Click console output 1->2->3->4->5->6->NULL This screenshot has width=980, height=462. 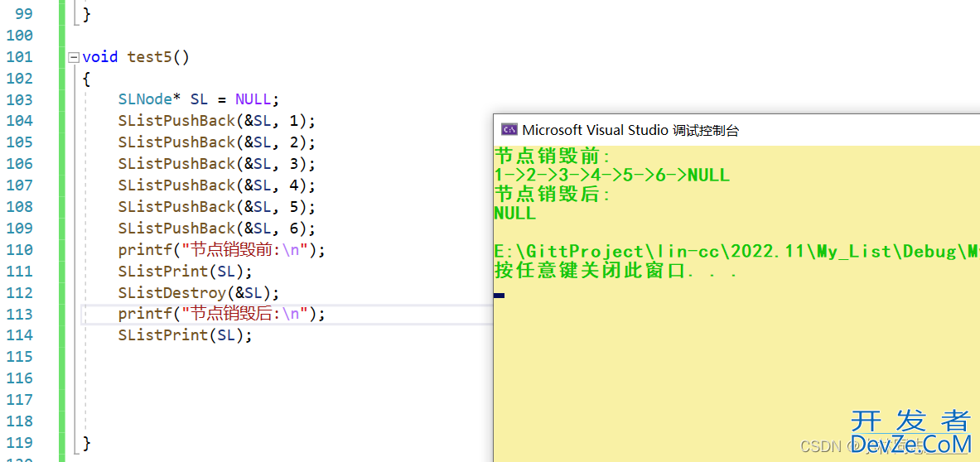click(612, 176)
